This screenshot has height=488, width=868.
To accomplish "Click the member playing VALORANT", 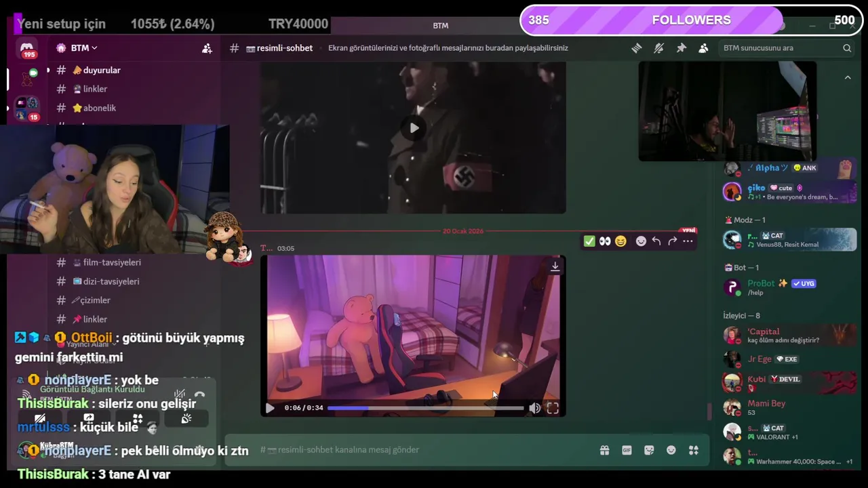I will click(789, 432).
